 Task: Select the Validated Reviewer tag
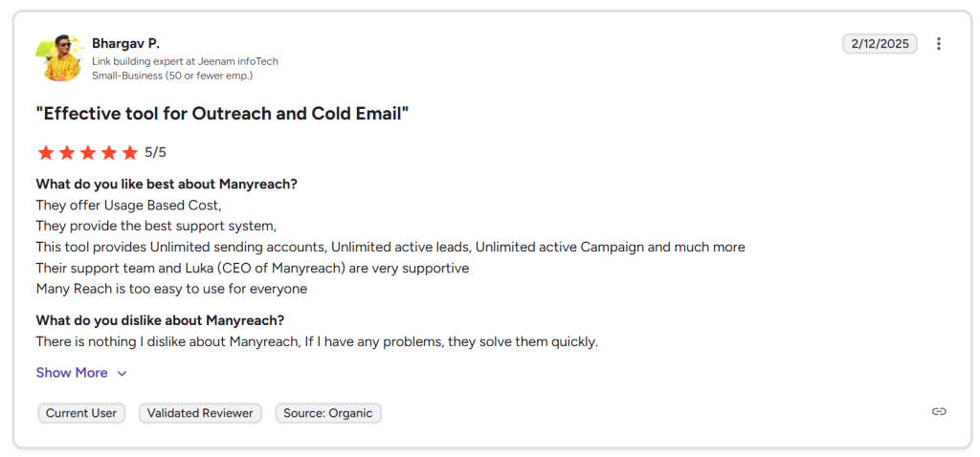tap(200, 413)
